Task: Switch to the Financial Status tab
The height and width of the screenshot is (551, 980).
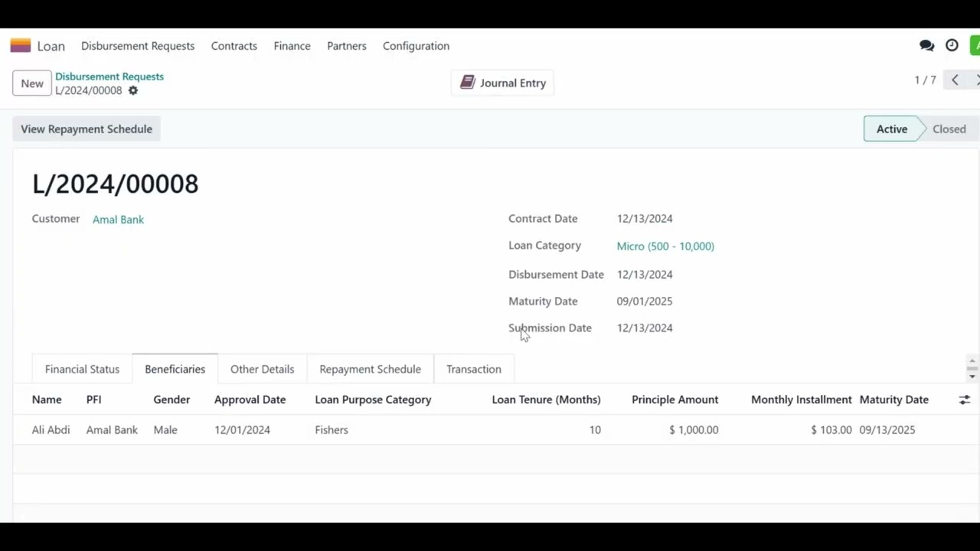Action: coord(82,369)
